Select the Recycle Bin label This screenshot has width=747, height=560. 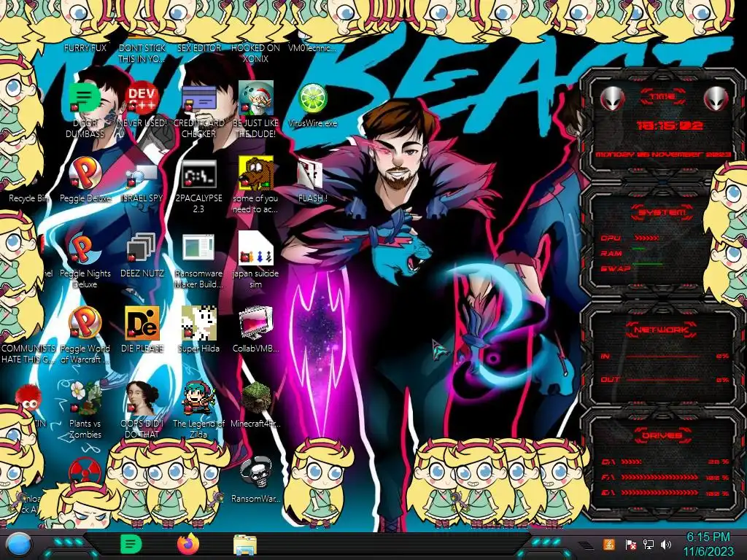click(x=28, y=198)
